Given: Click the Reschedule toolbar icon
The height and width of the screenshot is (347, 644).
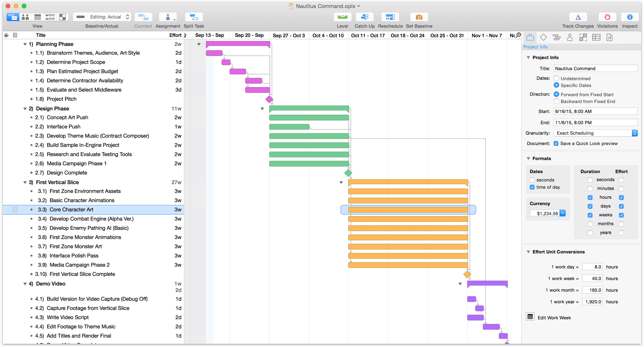Looking at the screenshot, I should [x=390, y=17].
